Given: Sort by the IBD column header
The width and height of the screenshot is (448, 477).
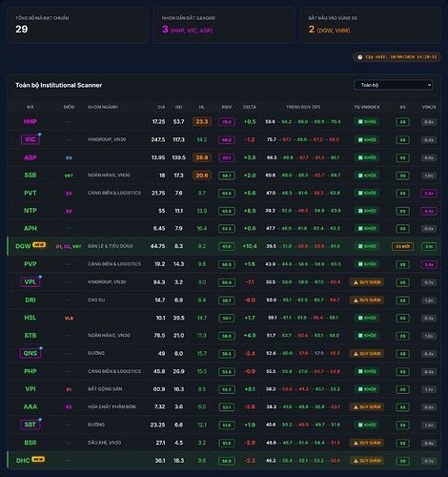Looking at the screenshot, I should pos(178,107).
